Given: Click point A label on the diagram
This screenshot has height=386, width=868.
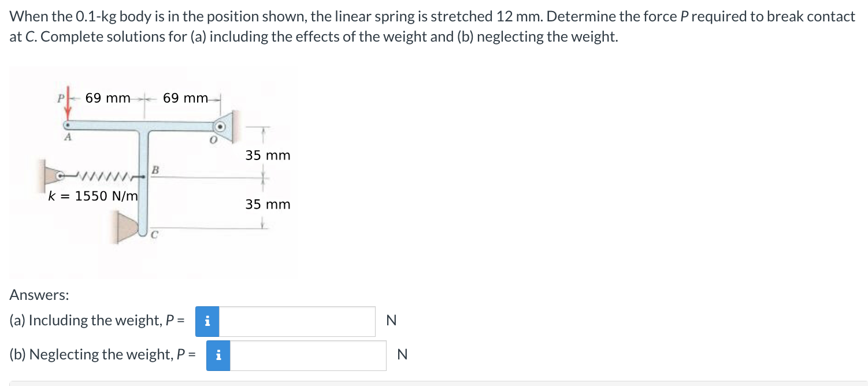Looking at the screenshot, I should (68, 138).
